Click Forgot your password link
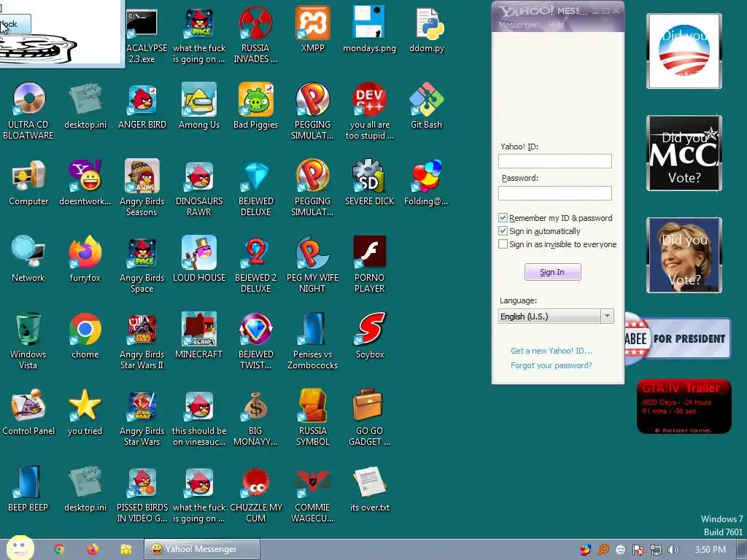This screenshot has width=747, height=560. coord(551,365)
